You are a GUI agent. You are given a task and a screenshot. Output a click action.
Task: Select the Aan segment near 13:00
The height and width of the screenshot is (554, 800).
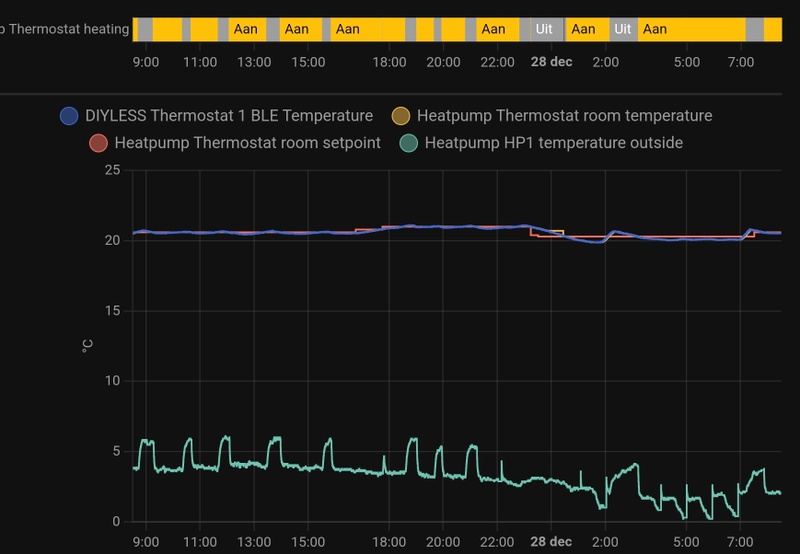tap(247, 29)
